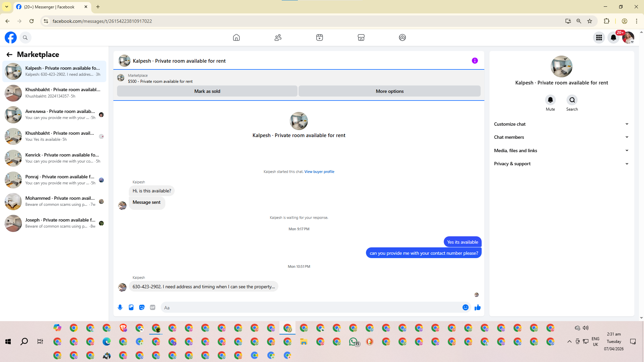The image size is (644, 362).
Task: Show hidden system tray icons
Action: tap(569, 342)
